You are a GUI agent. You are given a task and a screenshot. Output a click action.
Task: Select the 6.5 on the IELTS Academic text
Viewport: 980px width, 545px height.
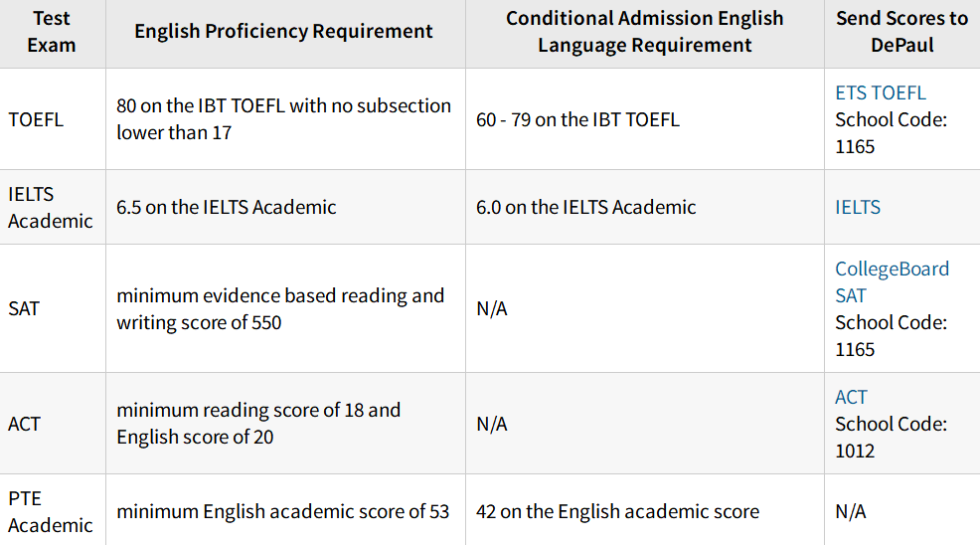pyautogui.click(x=226, y=207)
